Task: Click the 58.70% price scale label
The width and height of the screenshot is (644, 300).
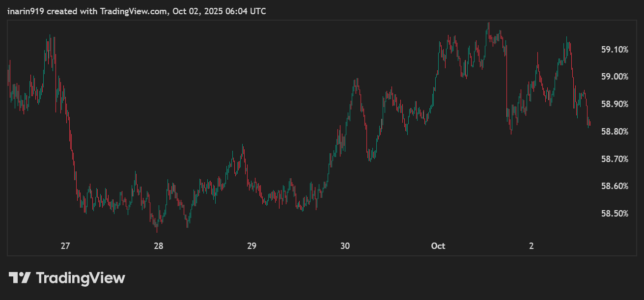Action: pyautogui.click(x=615, y=159)
